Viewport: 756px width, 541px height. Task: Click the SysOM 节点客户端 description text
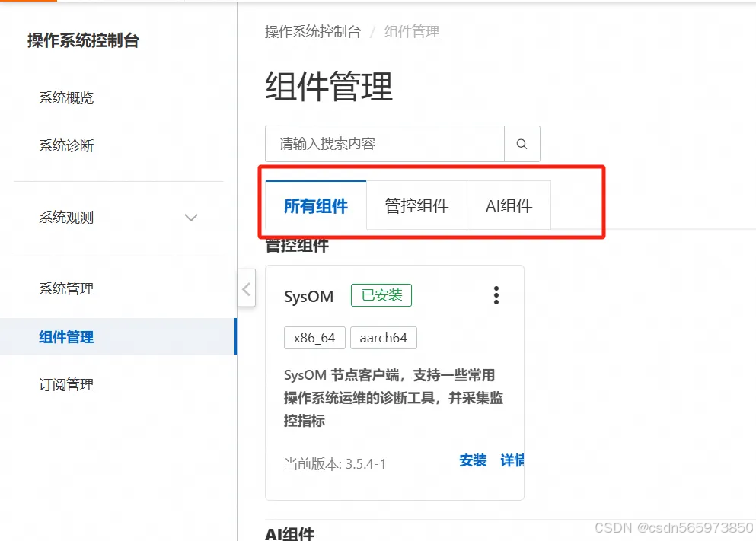pos(394,398)
